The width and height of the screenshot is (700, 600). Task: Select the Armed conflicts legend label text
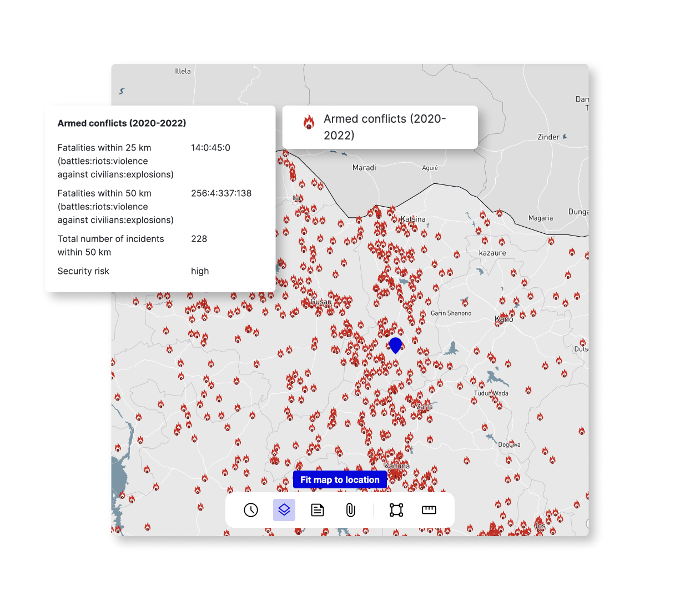tap(385, 127)
